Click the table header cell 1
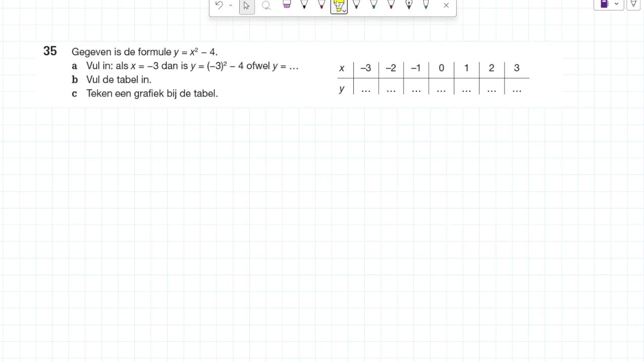The height and width of the screenshot is (362, 644). click(466, 68)
